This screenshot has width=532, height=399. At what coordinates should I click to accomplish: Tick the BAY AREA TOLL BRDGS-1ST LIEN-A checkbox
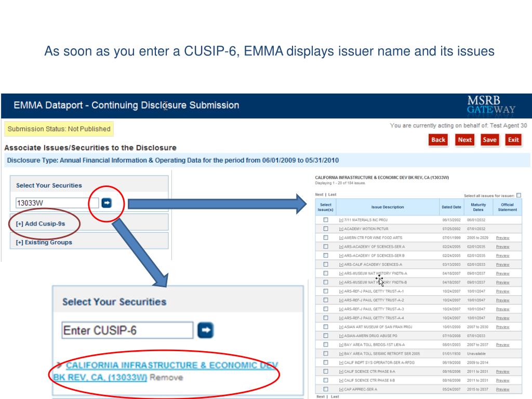point(326,344)
